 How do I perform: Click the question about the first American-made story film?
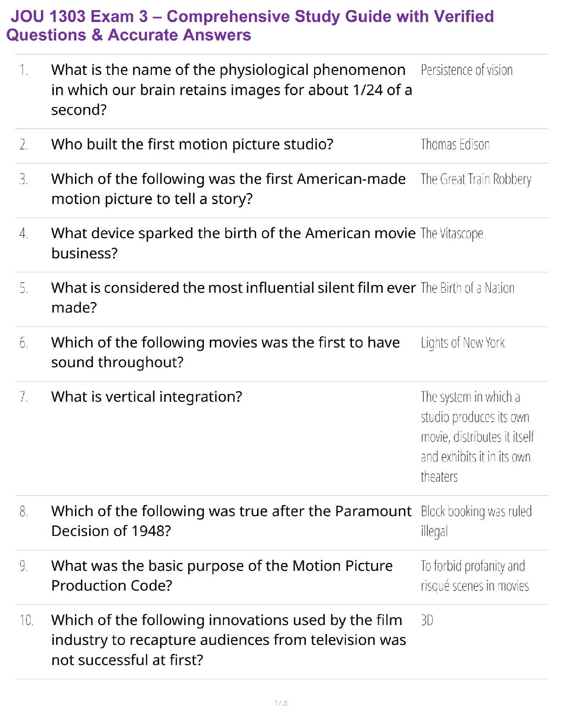tap(228, 188)
